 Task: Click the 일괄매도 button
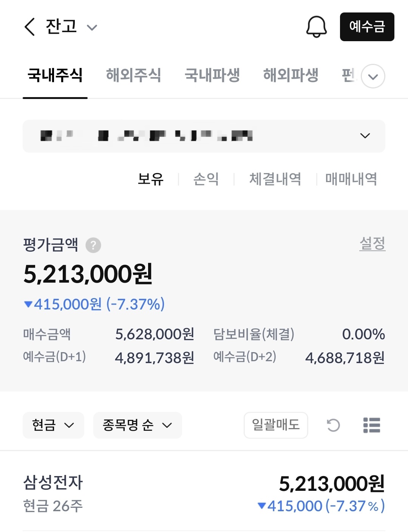point(276,425)
